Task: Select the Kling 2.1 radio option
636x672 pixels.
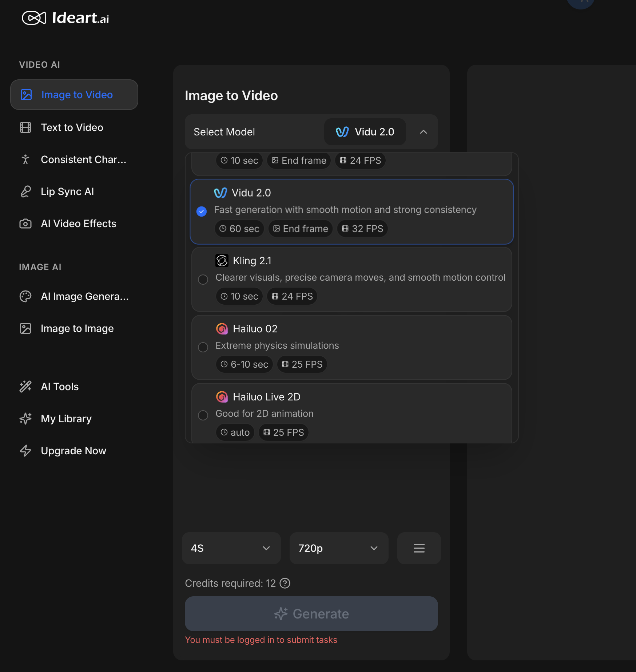Action: point(203,280)
